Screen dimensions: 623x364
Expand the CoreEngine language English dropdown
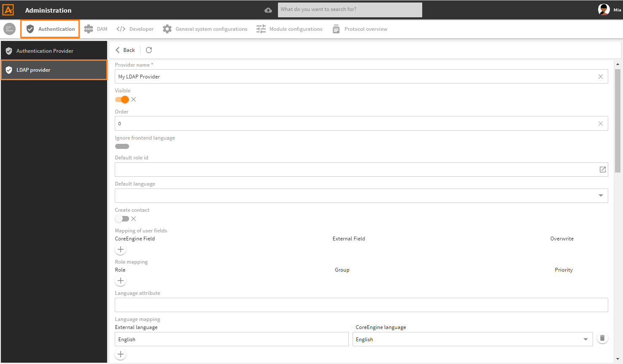[x=585, y=340]
